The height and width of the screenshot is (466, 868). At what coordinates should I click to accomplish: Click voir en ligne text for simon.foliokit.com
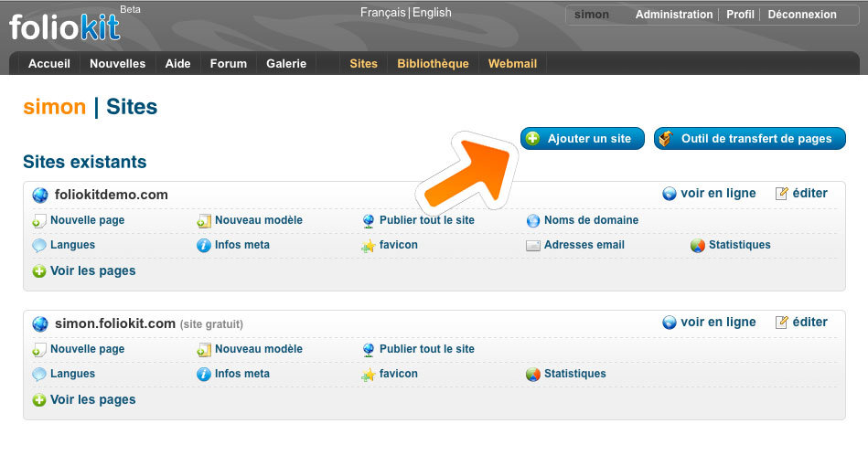click(x=718, y=322)
